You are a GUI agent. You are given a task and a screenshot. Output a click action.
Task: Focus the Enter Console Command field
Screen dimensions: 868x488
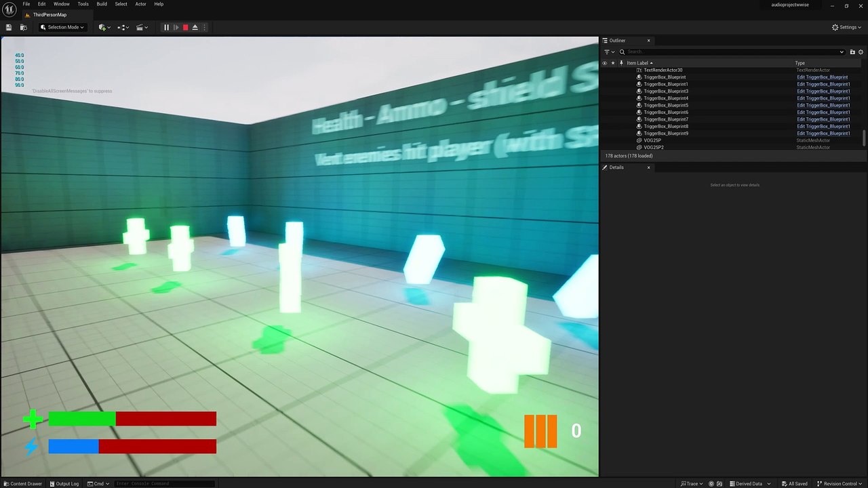[164, 483]
